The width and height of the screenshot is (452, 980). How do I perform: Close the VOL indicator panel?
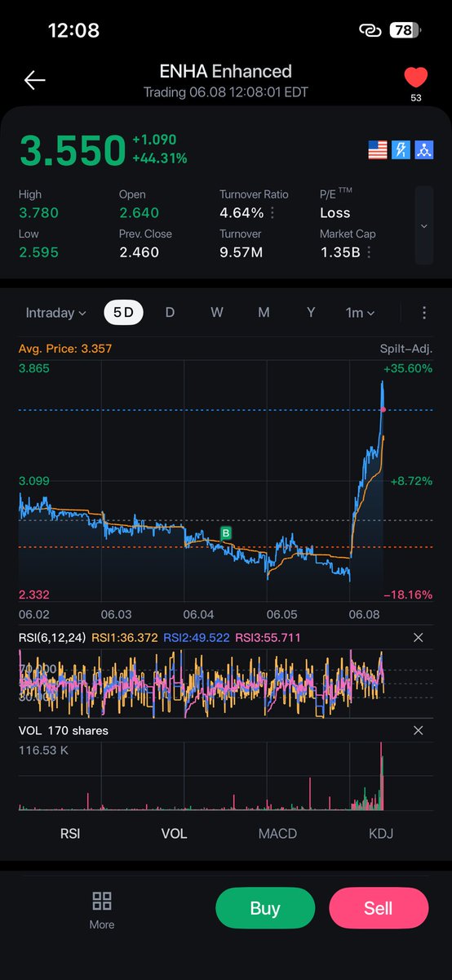pos(419,730)
